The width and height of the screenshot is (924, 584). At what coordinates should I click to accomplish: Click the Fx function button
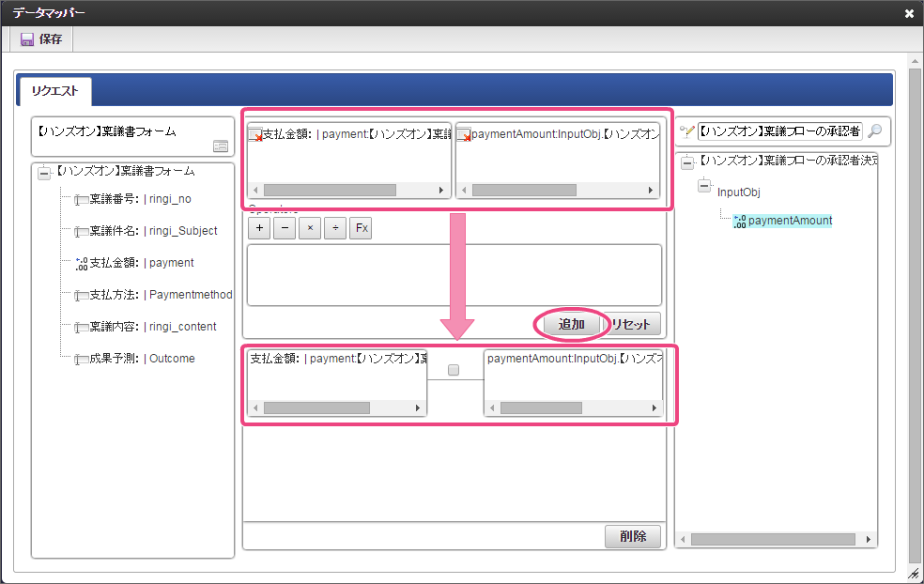coord(362,228)
